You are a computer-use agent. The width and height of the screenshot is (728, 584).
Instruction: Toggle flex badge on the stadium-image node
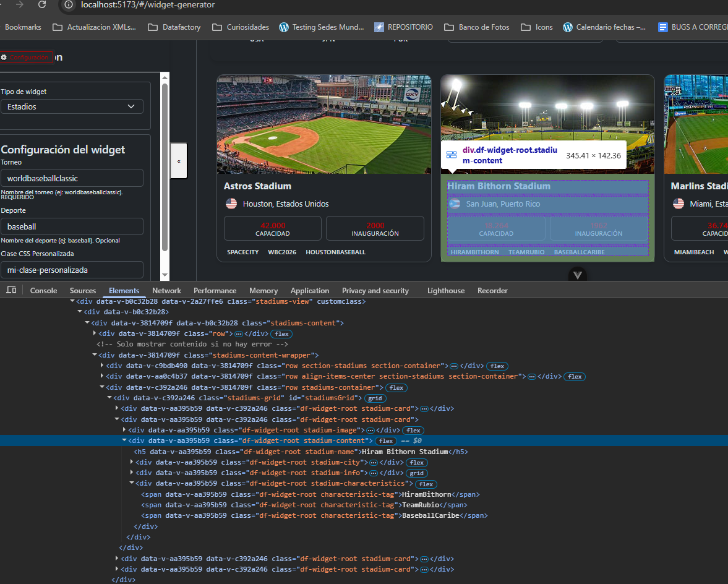[413, 431]
